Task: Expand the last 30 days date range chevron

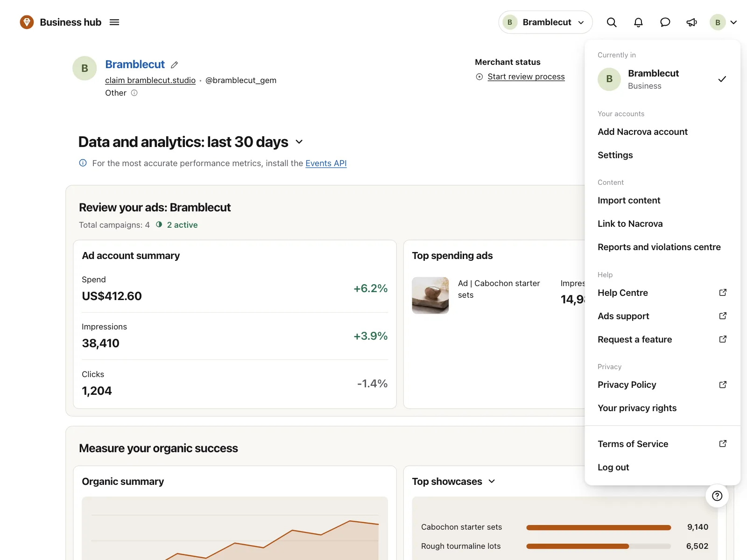Action: 299,142
